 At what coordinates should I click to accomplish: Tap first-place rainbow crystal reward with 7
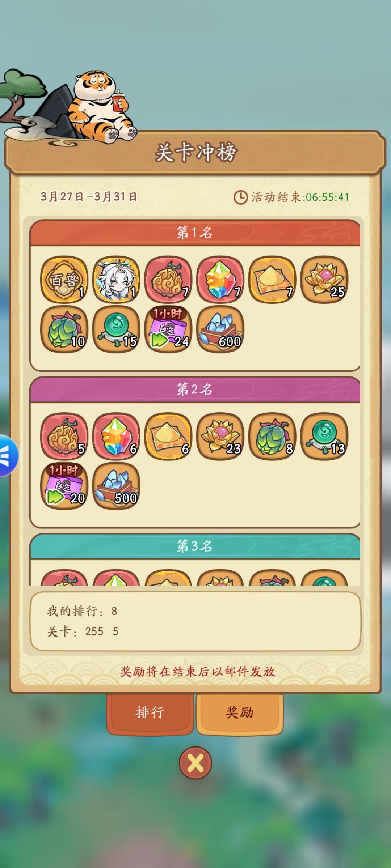tap(220, 279)
